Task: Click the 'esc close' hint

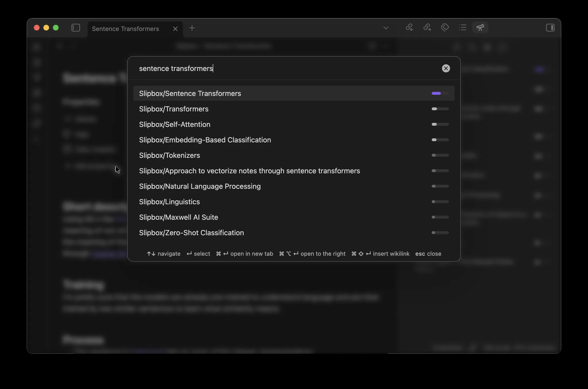Action: click(x=428, y=254)
